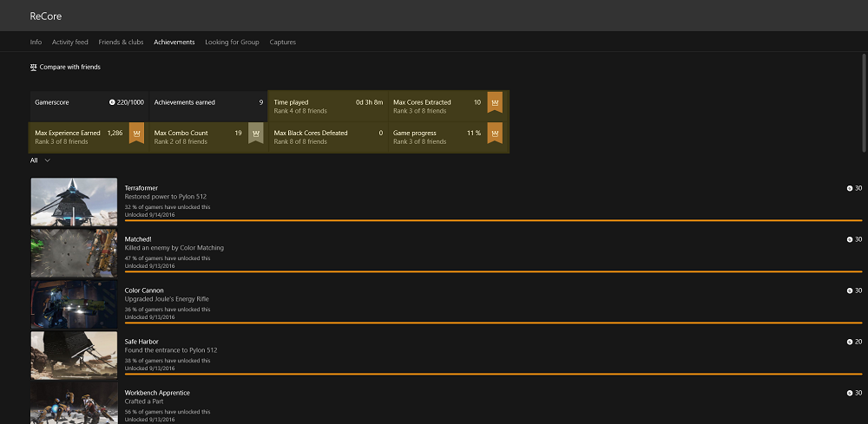Click the silver crown badge on Max Combo Count
The image size is (868, 424).
(x=256, y=134)
